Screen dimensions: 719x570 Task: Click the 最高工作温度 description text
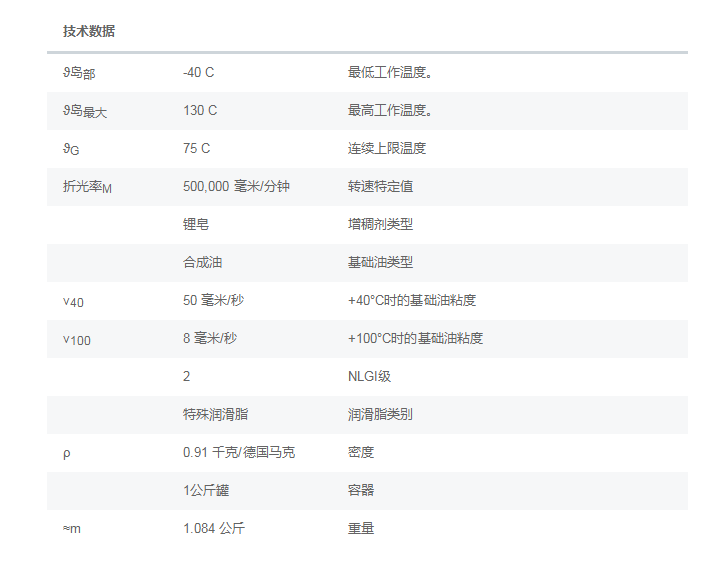390,110
